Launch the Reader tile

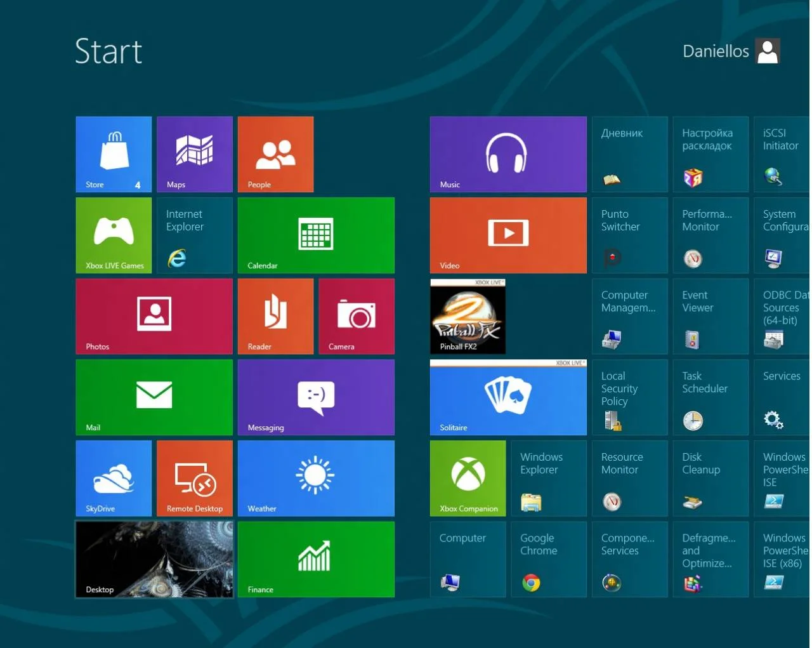[x=275, y=316]
